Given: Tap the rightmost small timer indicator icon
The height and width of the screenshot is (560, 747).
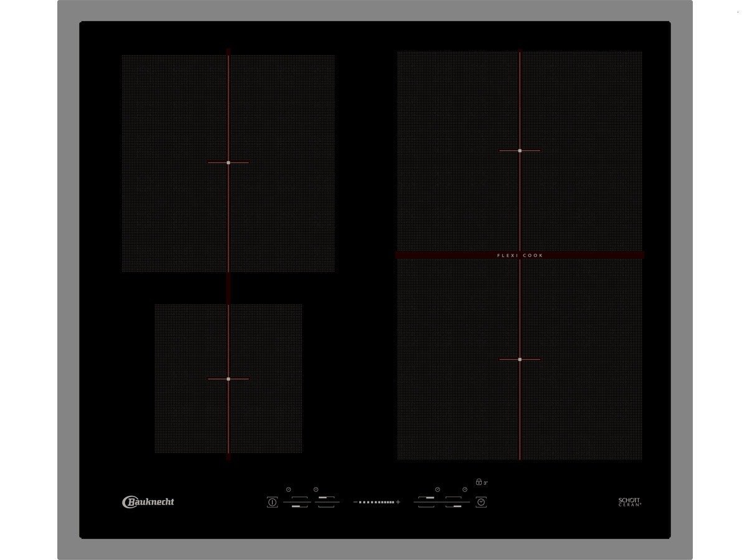Looking at the screenshot, I should 465,490.
